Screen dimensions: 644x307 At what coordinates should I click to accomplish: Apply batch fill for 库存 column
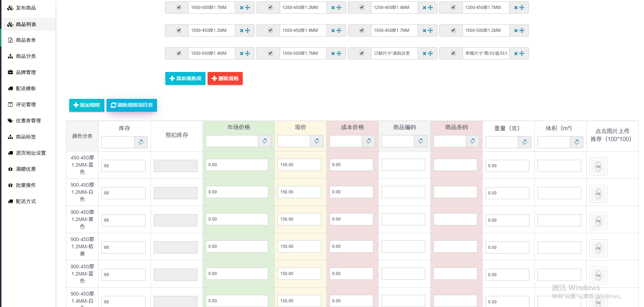click(141, 142)
